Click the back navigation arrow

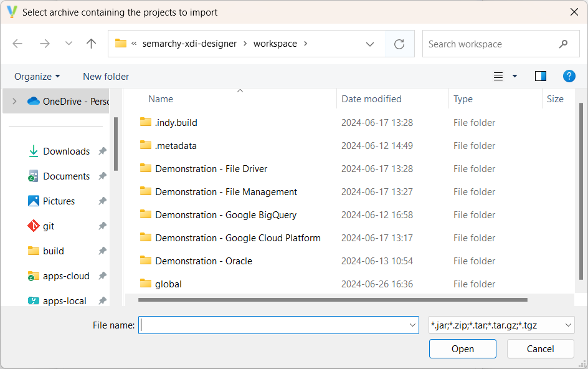[x=17, y=44]
